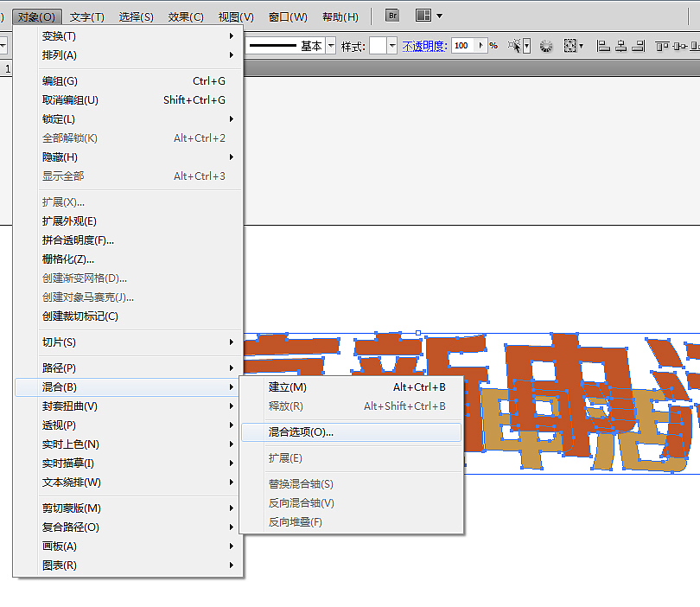Expand Live Paint (实时上色) submenu
This screenshot has width=700, height=607.
[x=129, y=444]
